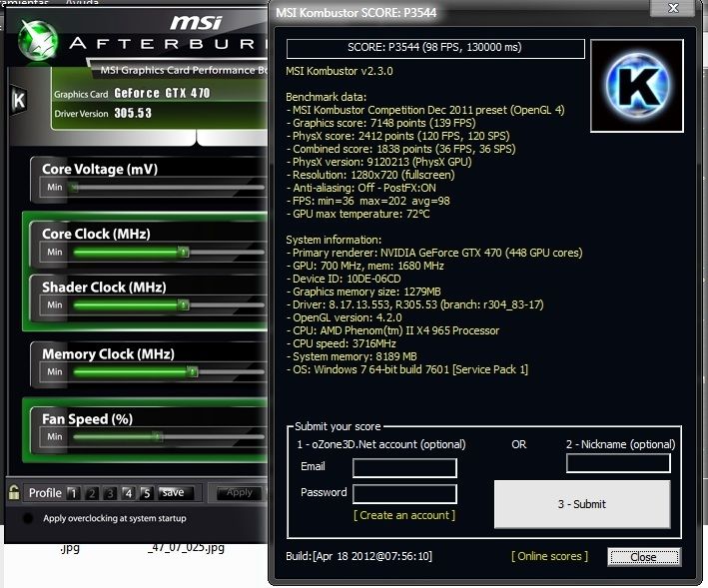
Task: Click the Combined score 1838 points line
Action: [400, 149]
